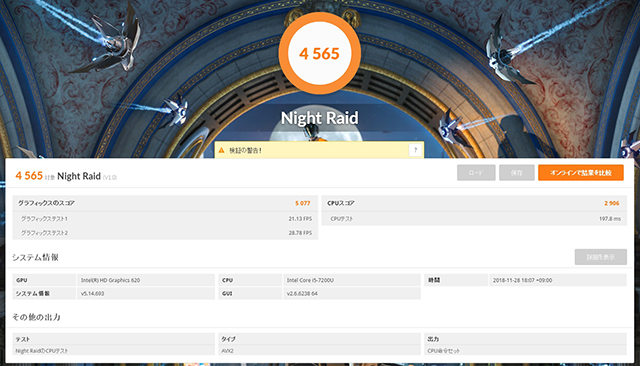Select the グラフィックスのスコア header row

(x=165, y=203)
